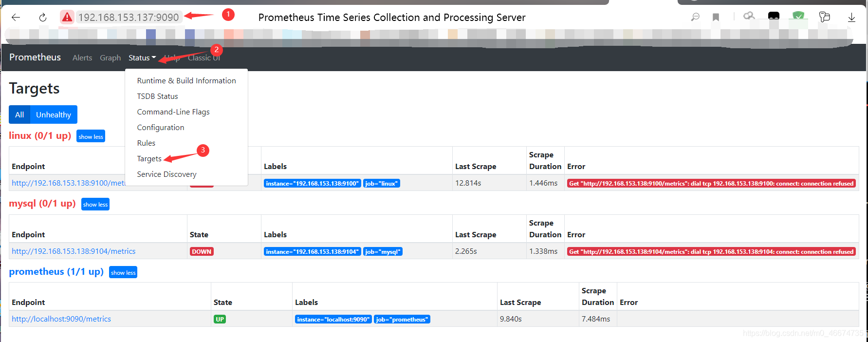Toggle the Status dropdown in navbar
868x342 pixels.
tap(142, 58)
